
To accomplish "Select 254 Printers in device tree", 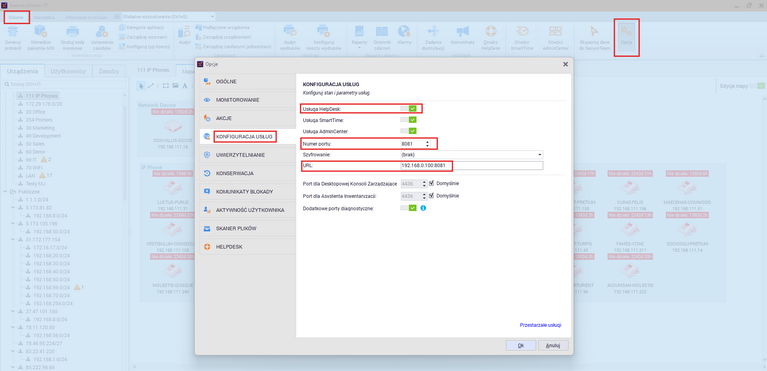I will click(39, 120).
